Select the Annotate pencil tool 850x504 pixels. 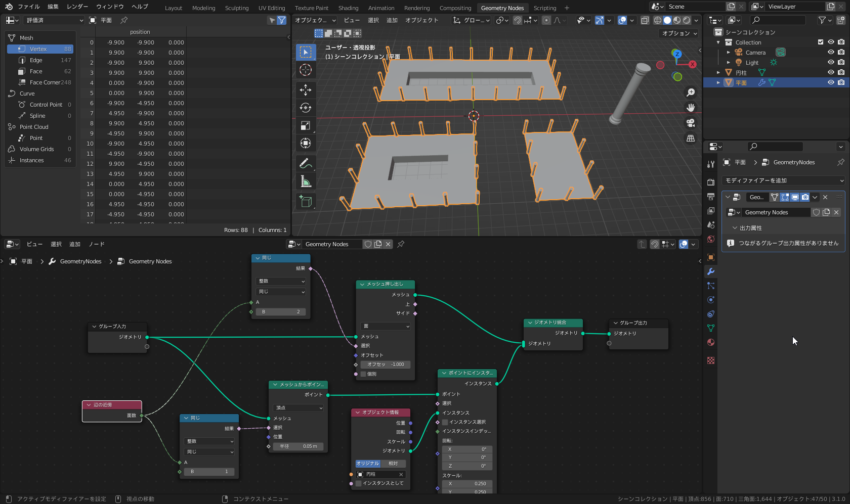[306, 163]
